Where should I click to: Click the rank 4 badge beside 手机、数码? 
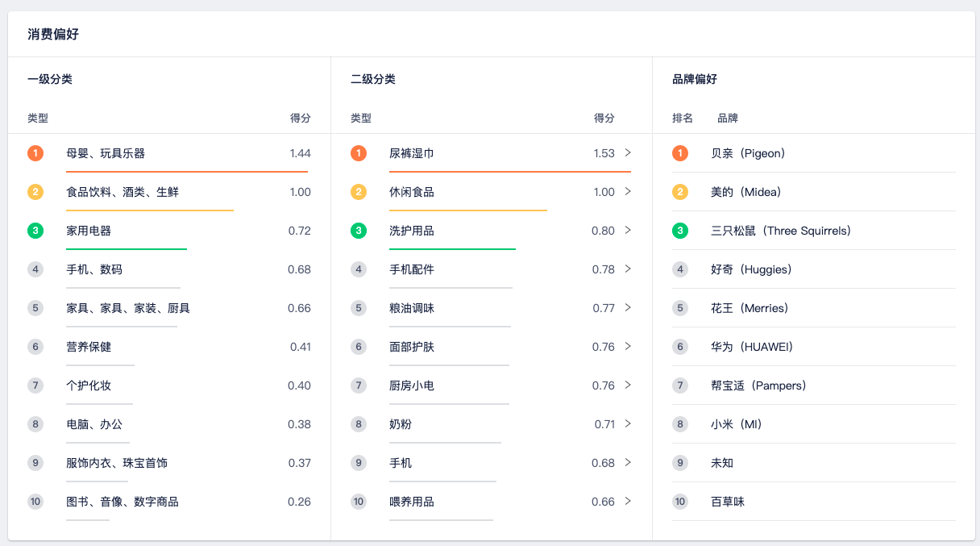(x=35, y=269)
